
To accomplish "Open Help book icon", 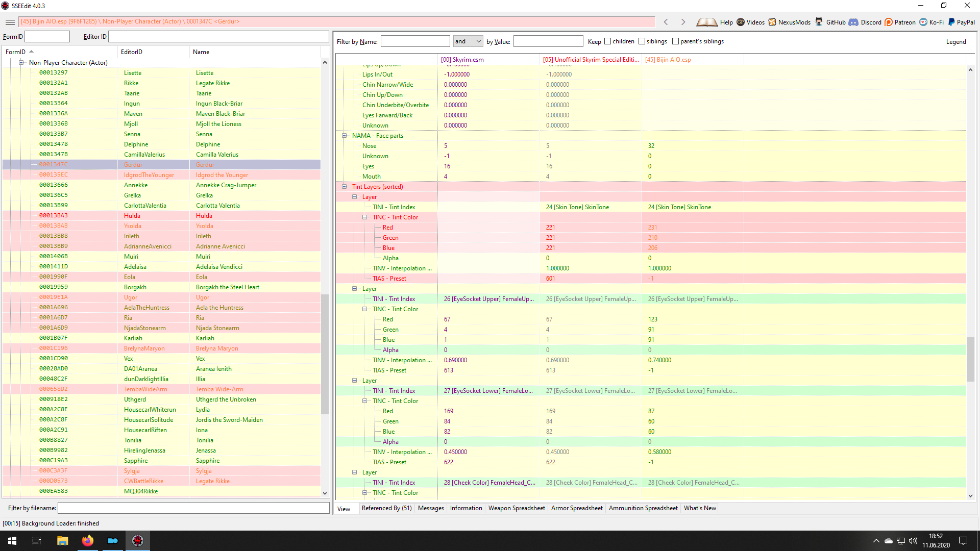I will pos(706,22).
